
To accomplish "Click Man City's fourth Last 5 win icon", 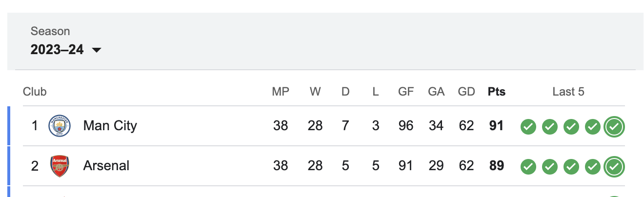I will click(x=592, y=127).
